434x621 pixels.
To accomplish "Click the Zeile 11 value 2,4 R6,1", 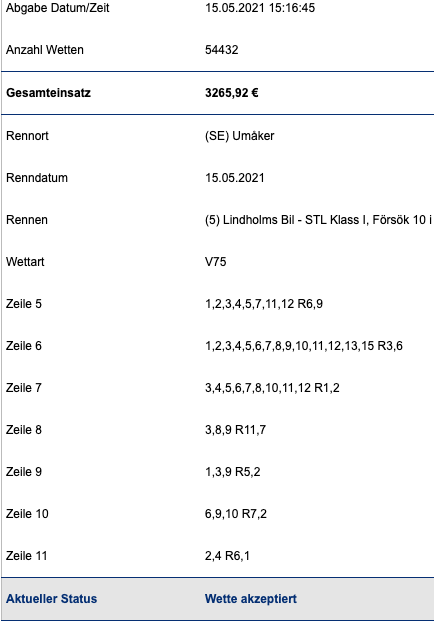I will pos(227,556).
